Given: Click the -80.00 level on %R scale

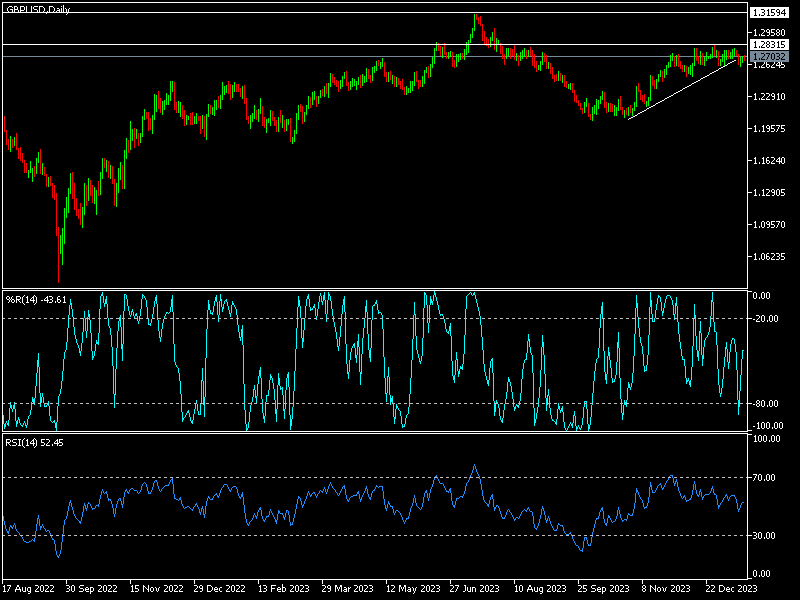Looking at the screenshot, I should click(x=767, y=404).
